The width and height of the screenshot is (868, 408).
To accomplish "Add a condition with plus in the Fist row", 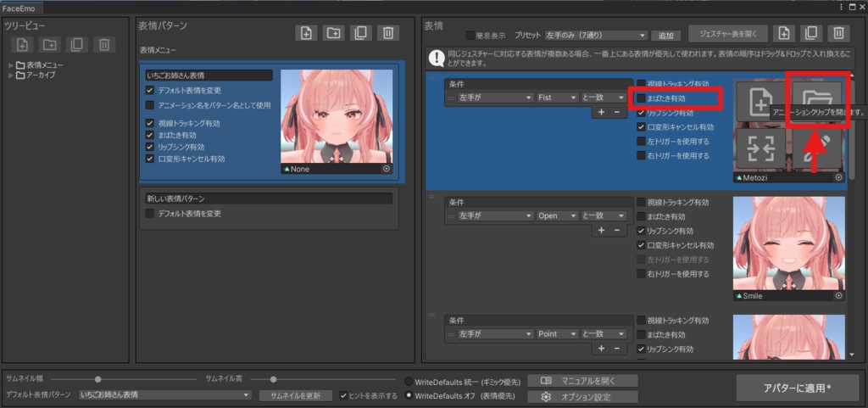I will point(602,112).
